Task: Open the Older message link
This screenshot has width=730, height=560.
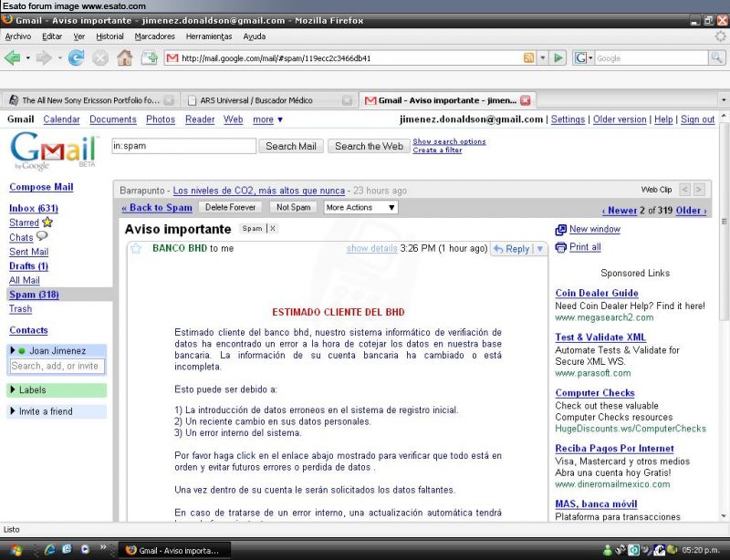Action: [x=691, y=211]
